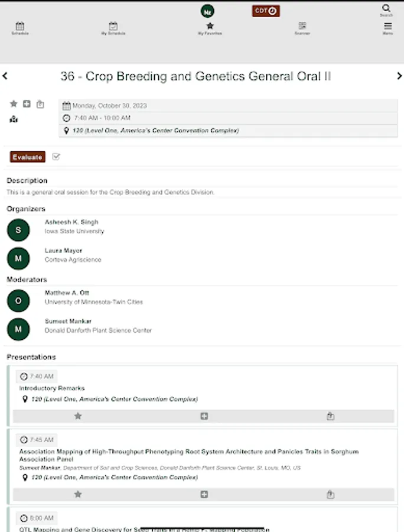Favorite this session with header star
Screen dimensions: 404x532
pos(14,104)
